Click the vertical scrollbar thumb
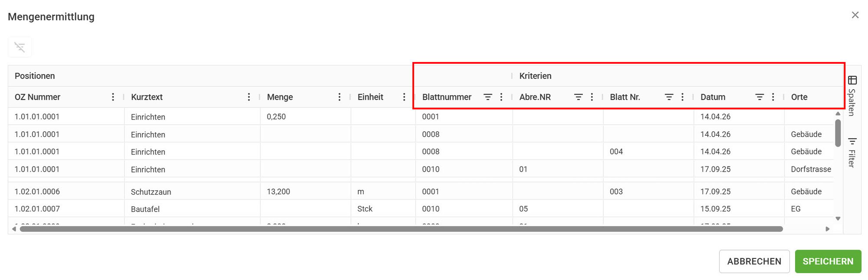 [838, 133]
